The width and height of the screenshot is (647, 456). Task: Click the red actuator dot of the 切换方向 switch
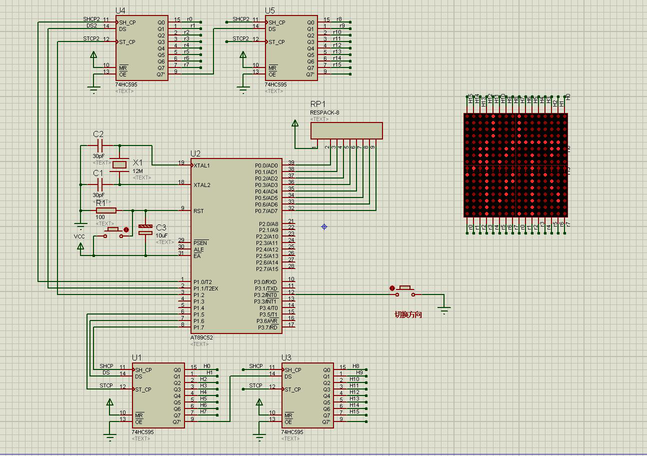tap(392, 288)
